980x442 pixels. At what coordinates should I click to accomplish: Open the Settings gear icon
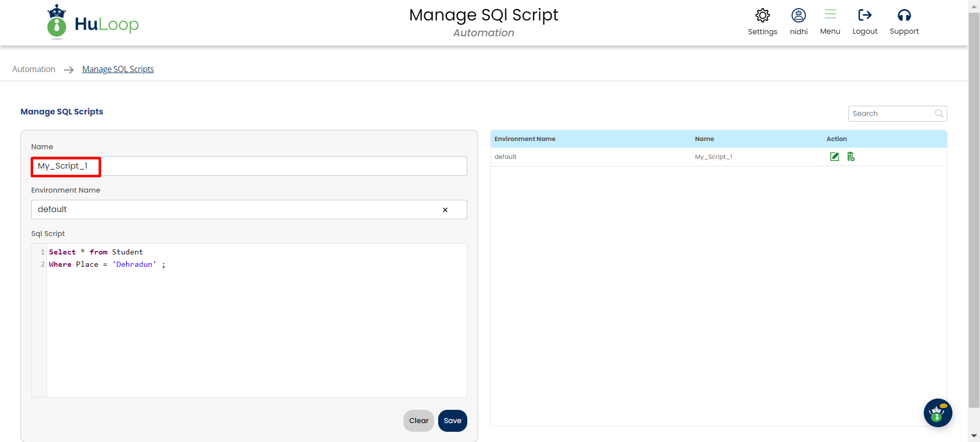(x=762, y=16)
